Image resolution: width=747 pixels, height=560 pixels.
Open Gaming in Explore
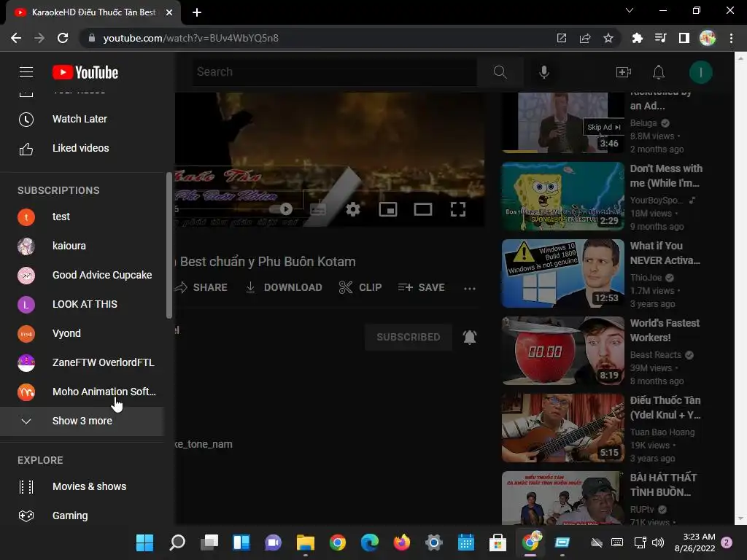[82, 516]
